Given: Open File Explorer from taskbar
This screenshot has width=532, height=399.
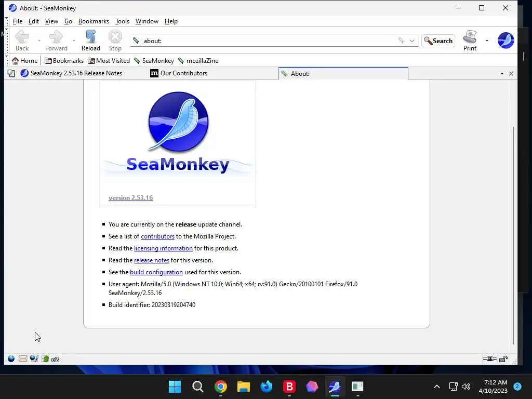Looking at the screenshot, I should pyautogui.click(x=243, y=387).
